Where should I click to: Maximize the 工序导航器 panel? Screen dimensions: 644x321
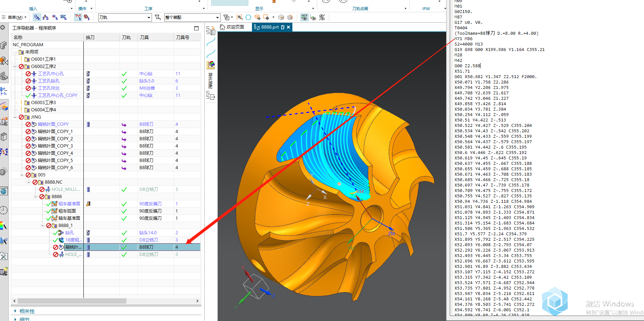coord(196,28)
